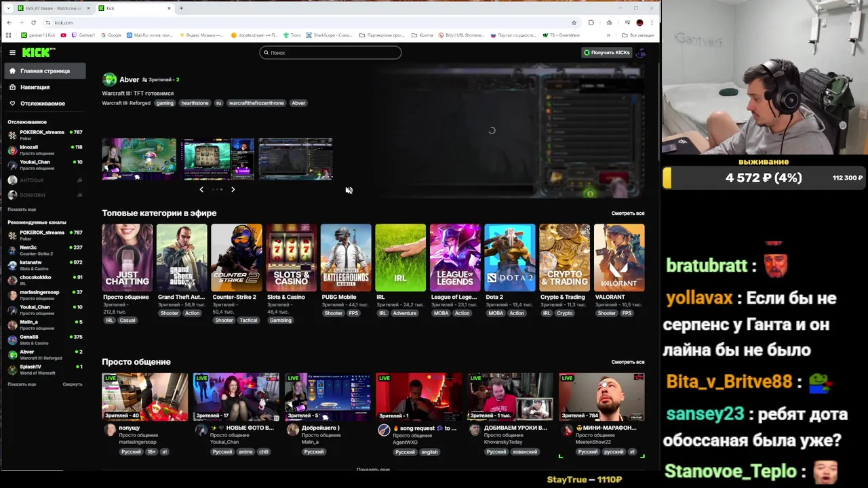Image resolution: width=868 pixels, height=488 pixels.
Task: Open the browser extensions puzzle icon
Action: (591, 22)
